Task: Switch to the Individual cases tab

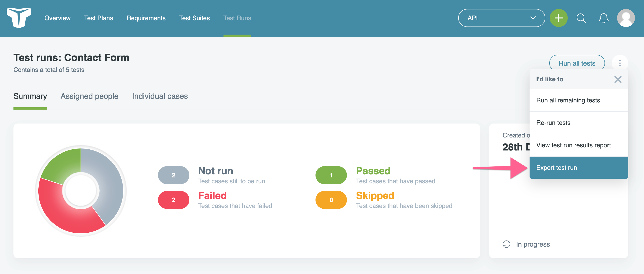Action: pyautogui.click(x=160, y=96)
